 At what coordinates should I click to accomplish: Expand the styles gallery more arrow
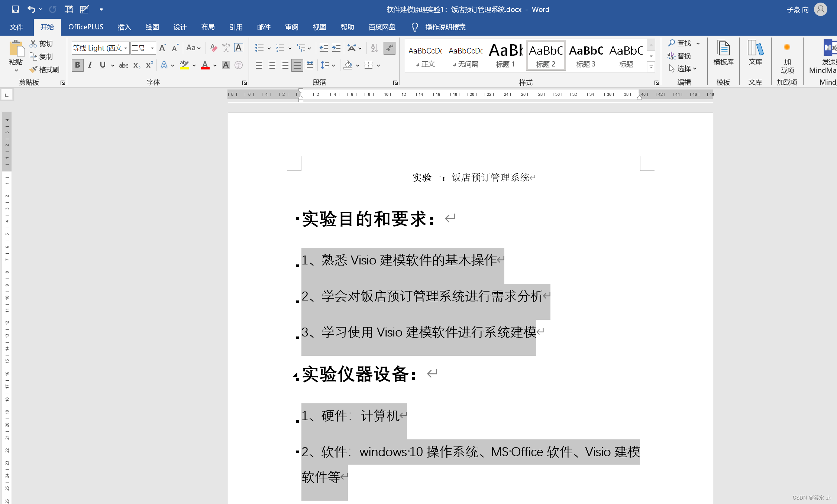[651, 67]
